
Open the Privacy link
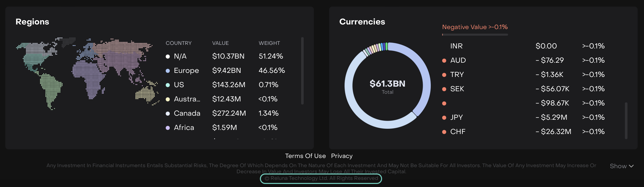342,156
